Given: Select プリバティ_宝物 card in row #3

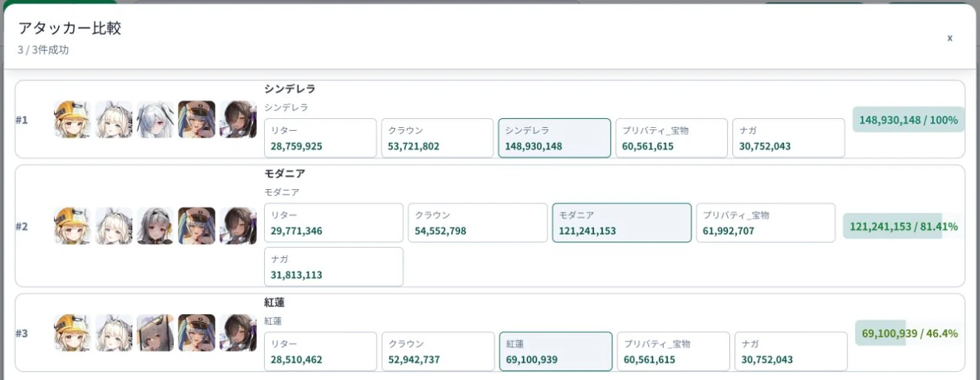Looking at the screenshot, I should click(x=674, y=351).
